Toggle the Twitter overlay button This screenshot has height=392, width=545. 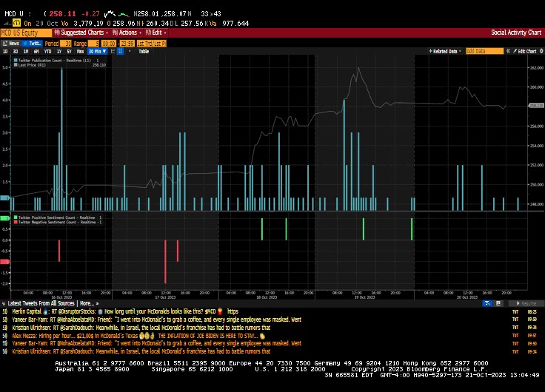(32, 44)
